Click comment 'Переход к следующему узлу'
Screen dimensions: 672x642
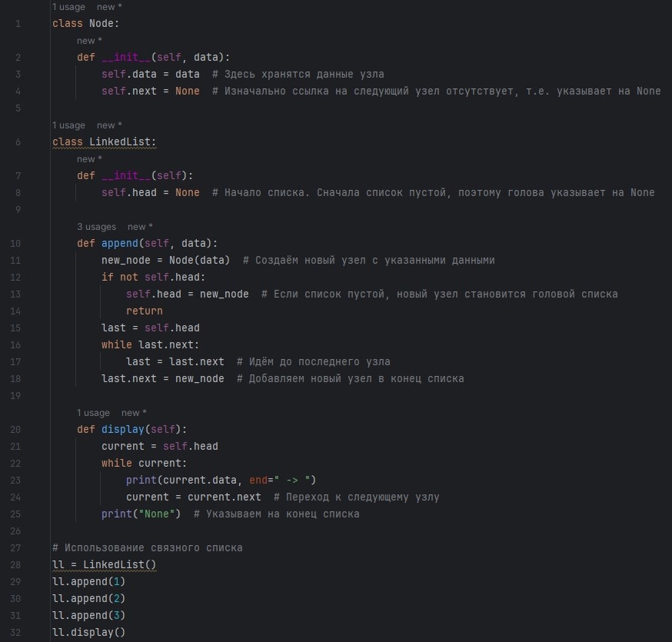pyautogui.click(x=357, y=497)
